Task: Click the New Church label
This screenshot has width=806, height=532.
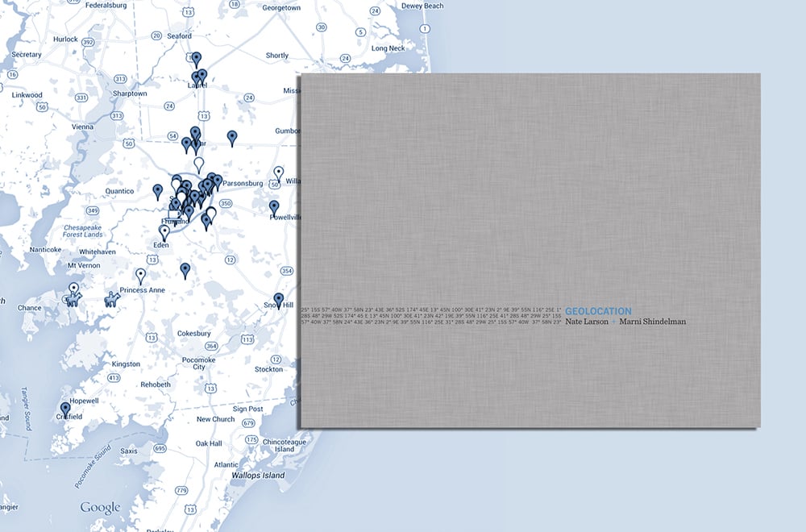Action: click(215, 419)
